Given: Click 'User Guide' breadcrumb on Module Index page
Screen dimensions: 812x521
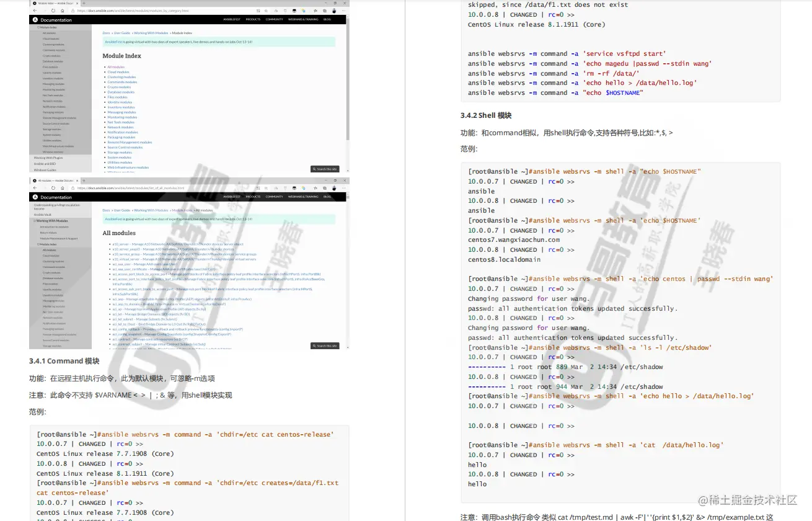Looking at the screenshot, I should [x=122, y=33].
